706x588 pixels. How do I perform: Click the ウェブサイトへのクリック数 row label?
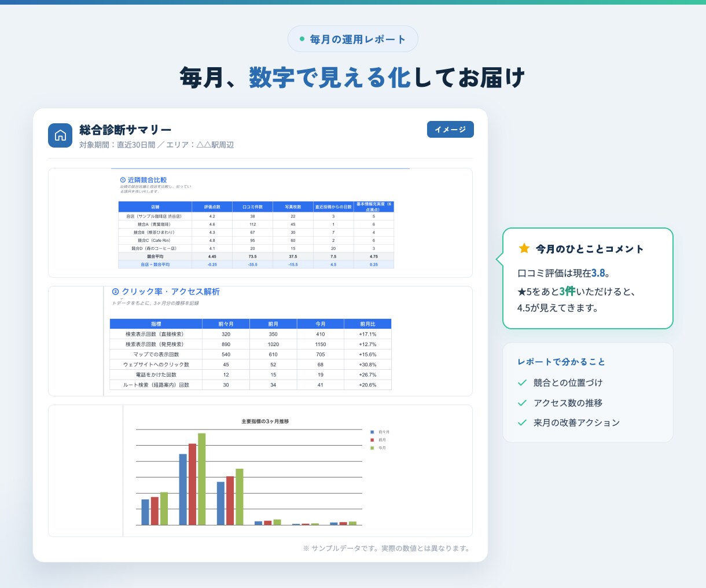tap(156, 365)
